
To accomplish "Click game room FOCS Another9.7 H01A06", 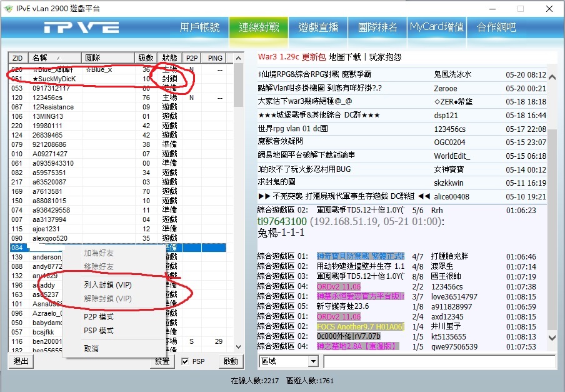I will 361,327.
